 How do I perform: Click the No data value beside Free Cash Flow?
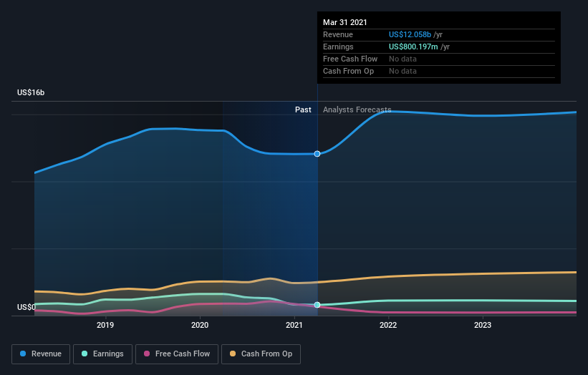[x=403, y=59]
